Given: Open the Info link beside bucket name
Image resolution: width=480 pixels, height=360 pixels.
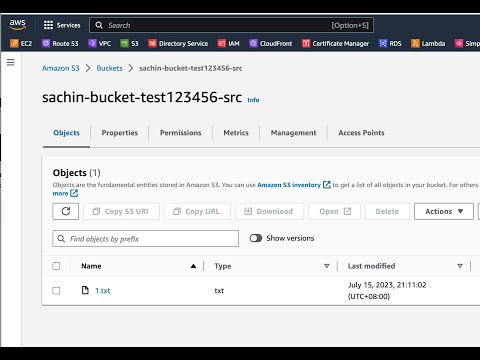Looking at the screenshot, I should (x=253, y=100).
